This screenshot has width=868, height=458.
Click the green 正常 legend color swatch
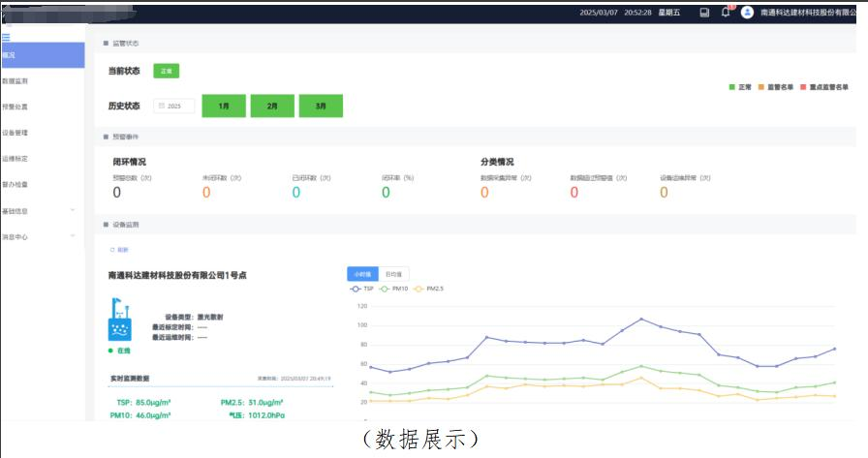pos(732,87)
